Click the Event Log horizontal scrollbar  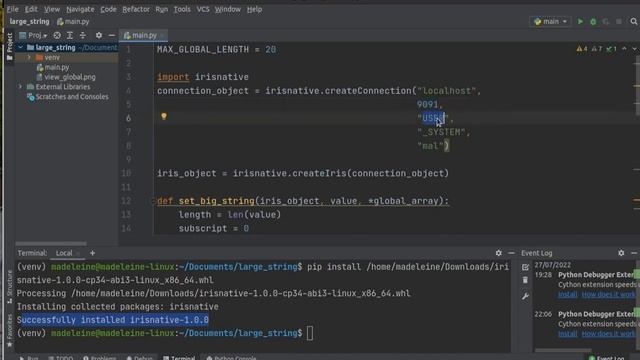click(x=563, y=350)
